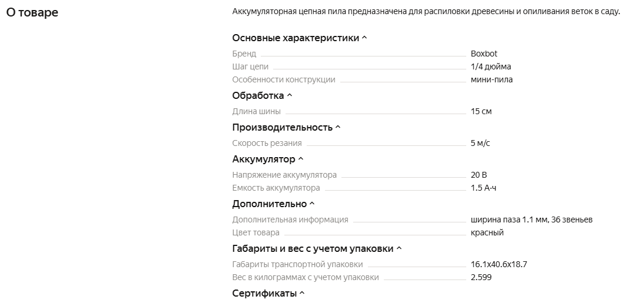Collapse the Обработка section chevron

tap(289, 95)
